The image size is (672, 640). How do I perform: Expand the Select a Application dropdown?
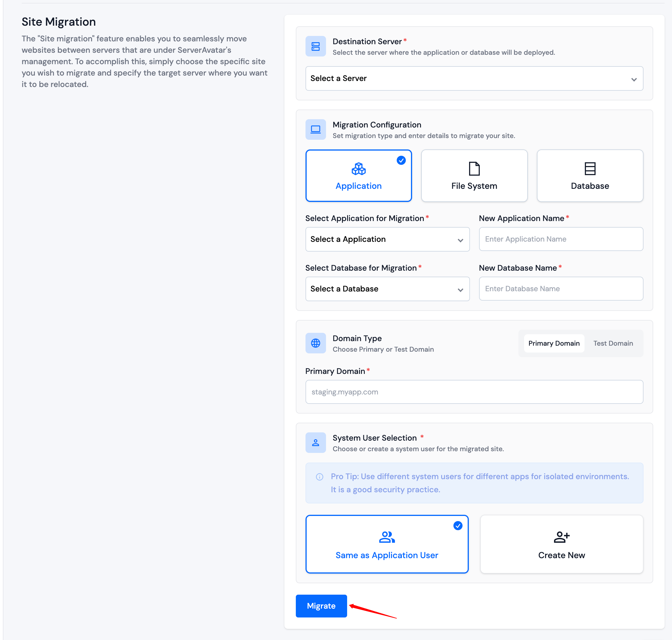tap(387, 240)
